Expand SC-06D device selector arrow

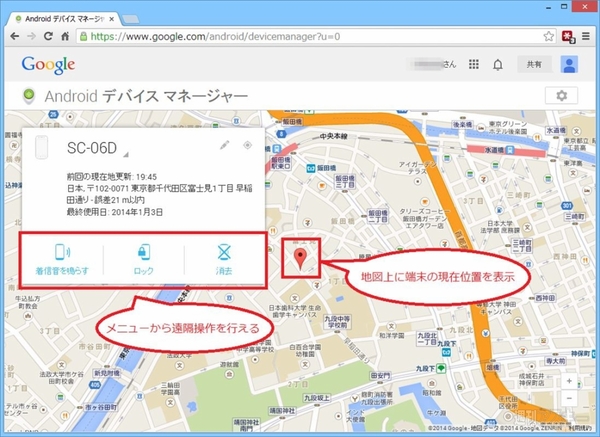pyautogui.click(x=126, y=155)
